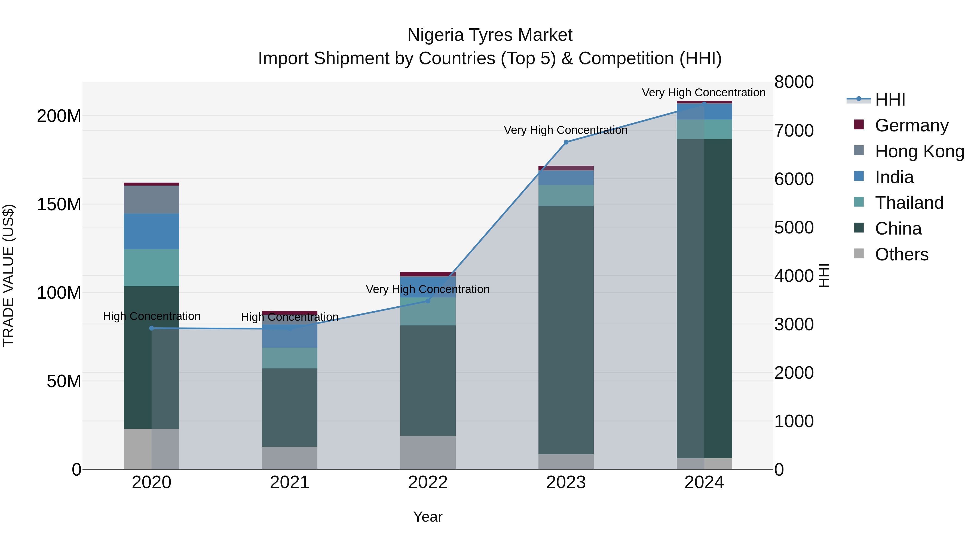The image size is (980, 551).
Task: Click the 2023 India bar segment
Action: (566, 178)
